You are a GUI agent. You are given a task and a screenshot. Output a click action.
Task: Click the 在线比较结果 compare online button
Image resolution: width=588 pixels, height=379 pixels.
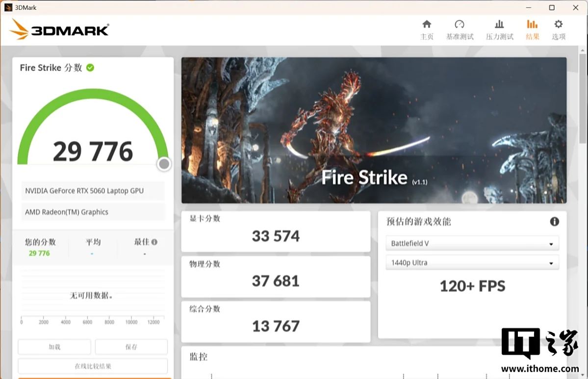(93, 366)
